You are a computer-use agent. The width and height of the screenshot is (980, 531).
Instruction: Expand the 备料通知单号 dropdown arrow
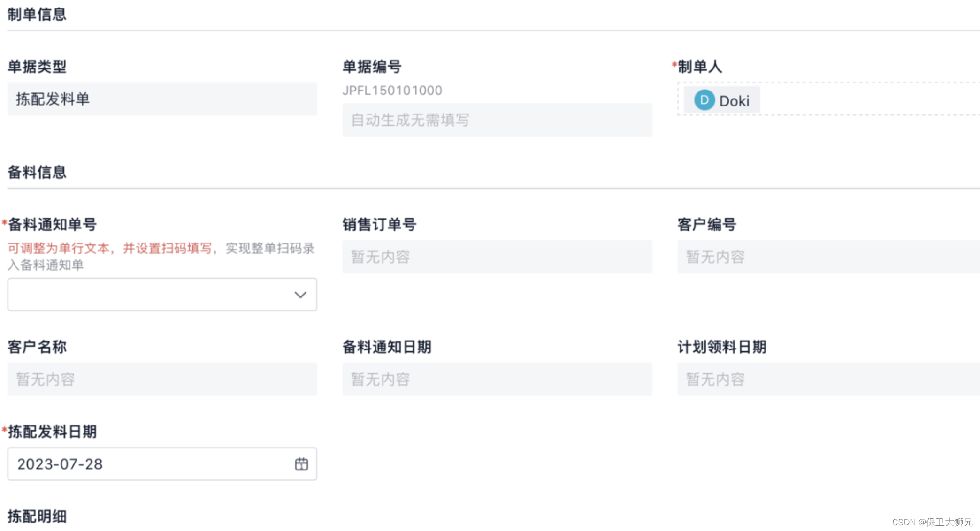[300, 295]
